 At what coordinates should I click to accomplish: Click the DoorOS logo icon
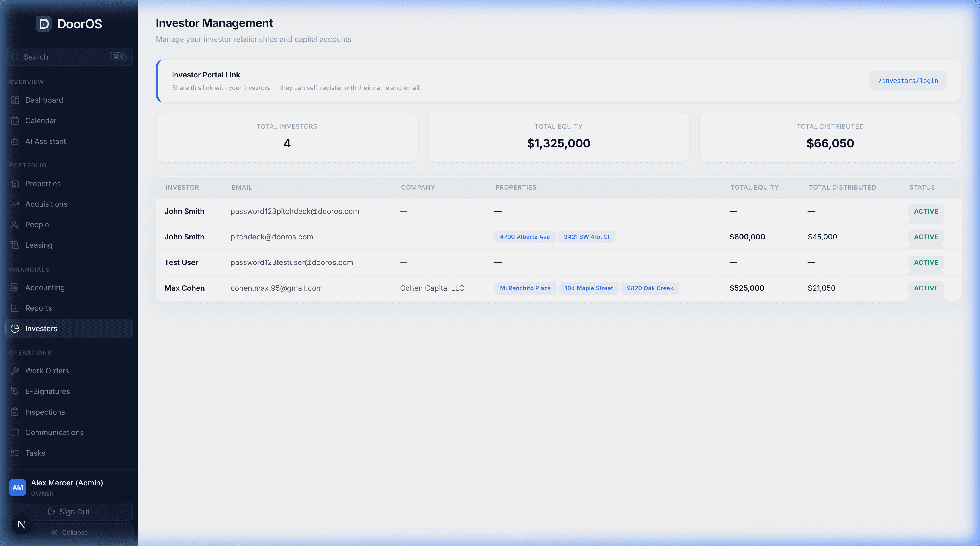pyautogui.click(x=44, y=24)
